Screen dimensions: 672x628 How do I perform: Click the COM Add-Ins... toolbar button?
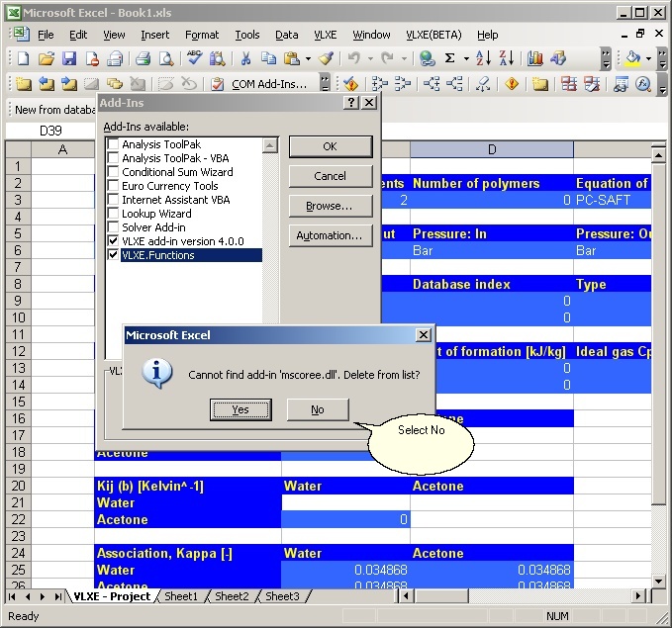click(x=261, y=84)
